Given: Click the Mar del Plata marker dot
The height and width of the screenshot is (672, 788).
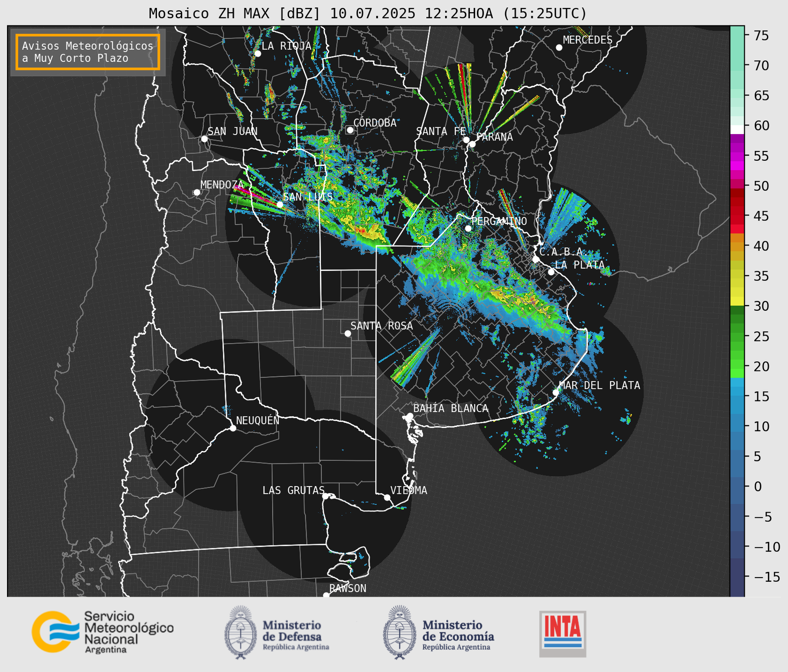Looking at the screenshot, I should [x=556, y=393].
